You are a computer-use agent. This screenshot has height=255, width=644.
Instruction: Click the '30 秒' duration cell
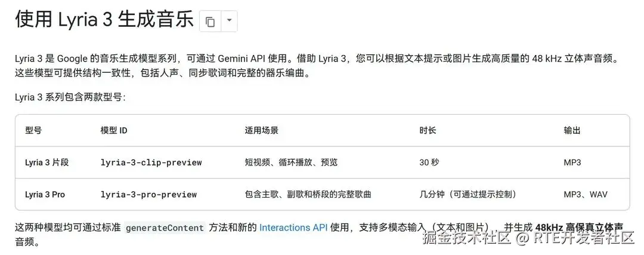[429, 162]
